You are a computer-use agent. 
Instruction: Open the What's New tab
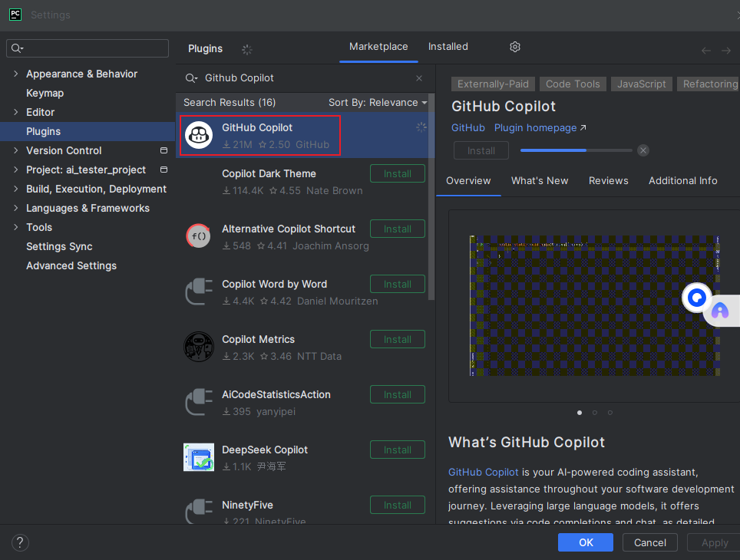coord(540,181)
